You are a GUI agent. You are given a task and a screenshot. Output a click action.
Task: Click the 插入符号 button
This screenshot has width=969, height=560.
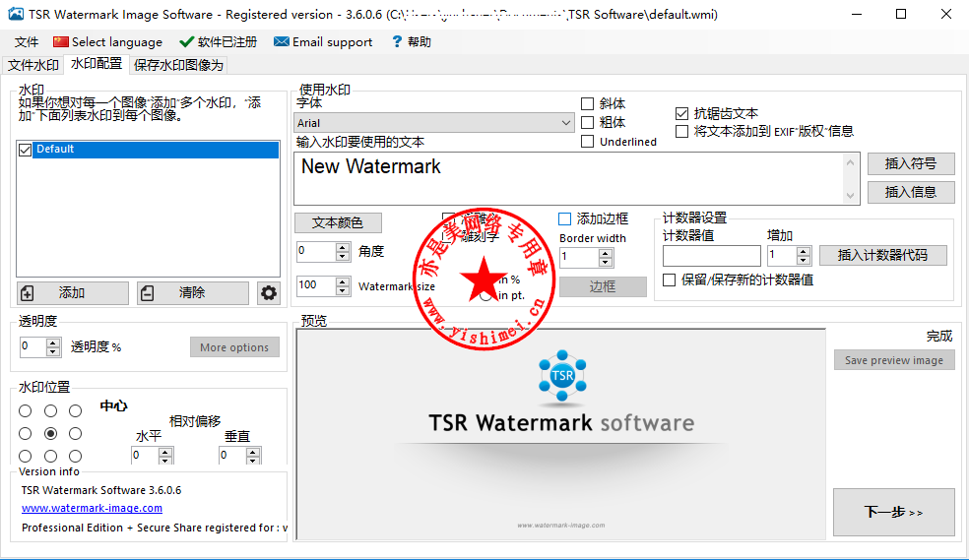[x=911, y=163]
